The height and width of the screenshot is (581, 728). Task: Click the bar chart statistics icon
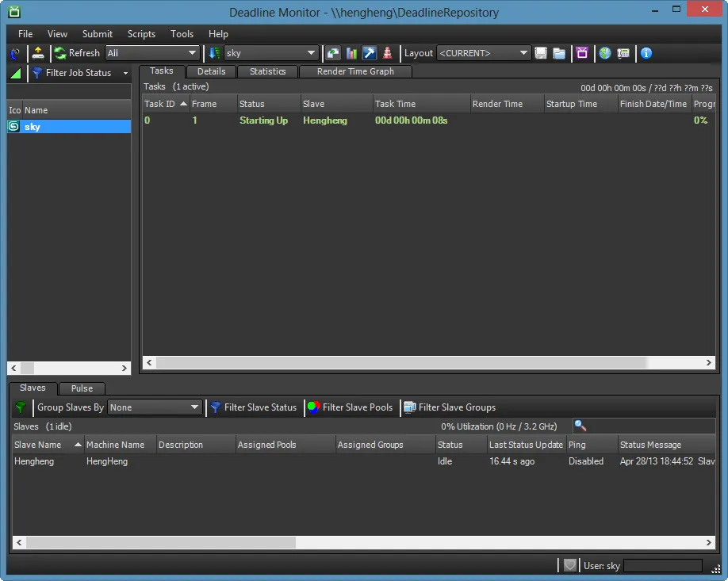click(351, 53)
